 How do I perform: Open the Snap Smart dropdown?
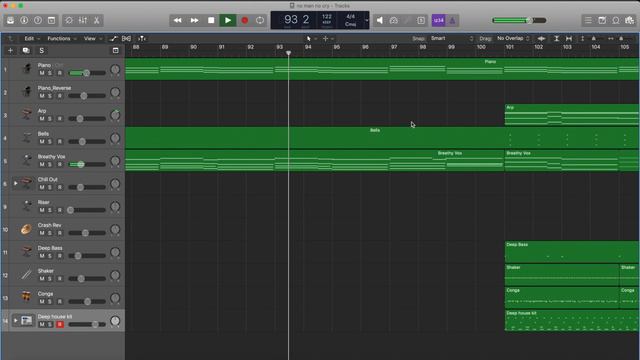click(x=452, y=38)
